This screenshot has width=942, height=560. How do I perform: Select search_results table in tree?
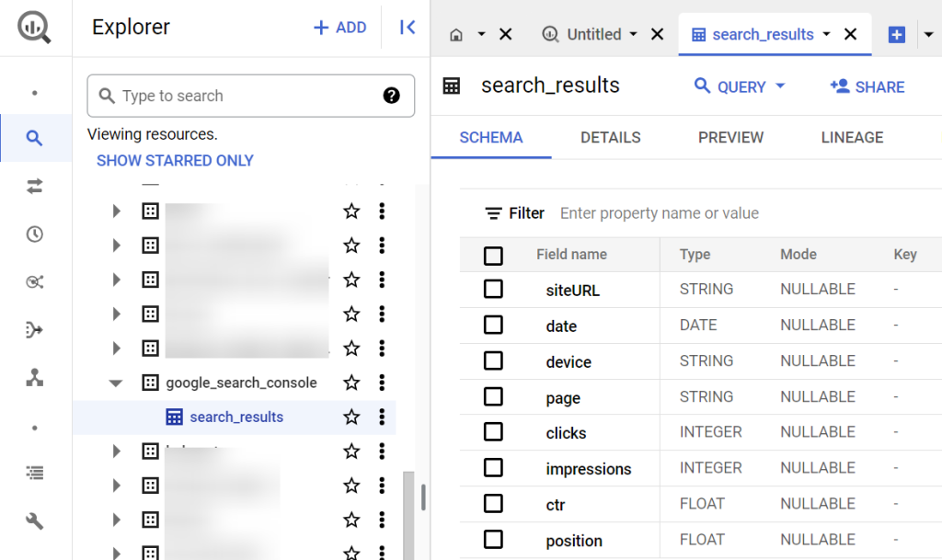[x=235, y=417]
